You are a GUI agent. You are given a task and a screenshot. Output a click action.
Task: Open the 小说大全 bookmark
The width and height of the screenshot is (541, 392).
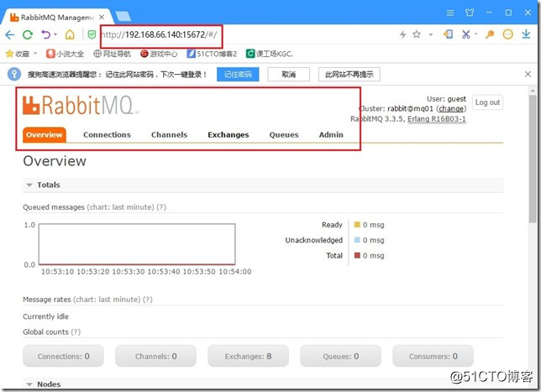pyautogui.click(x=65, y=54)
